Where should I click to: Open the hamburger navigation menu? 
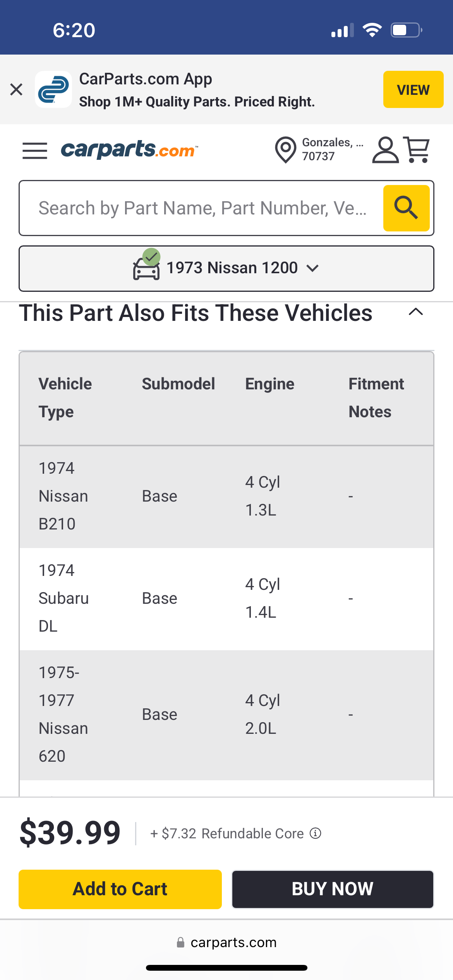pyautogui.click(x=35, y=150)
